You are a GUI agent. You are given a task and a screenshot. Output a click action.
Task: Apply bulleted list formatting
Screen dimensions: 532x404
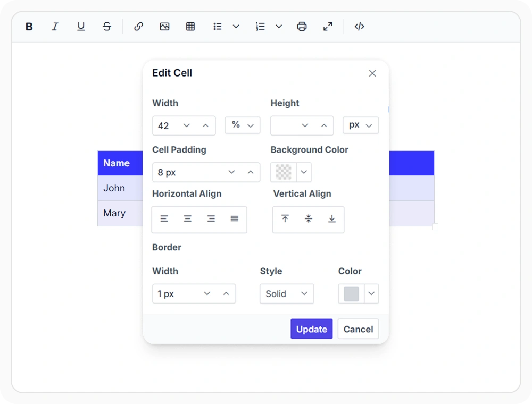(x=218, y=27)
